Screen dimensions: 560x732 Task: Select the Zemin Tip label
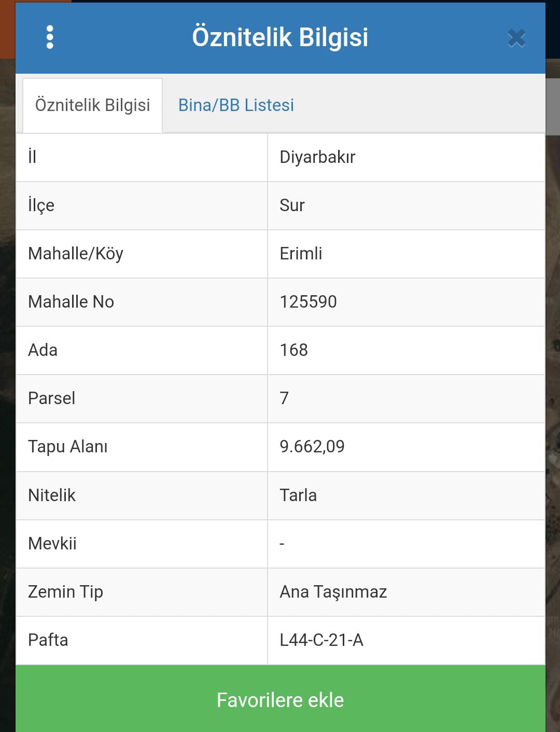(x=65, y=592)
